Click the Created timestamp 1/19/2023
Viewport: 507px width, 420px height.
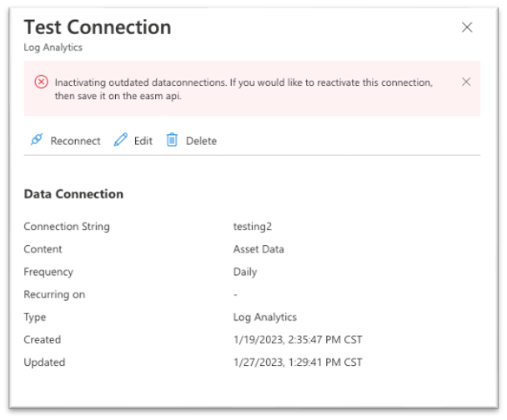[298, 340]
